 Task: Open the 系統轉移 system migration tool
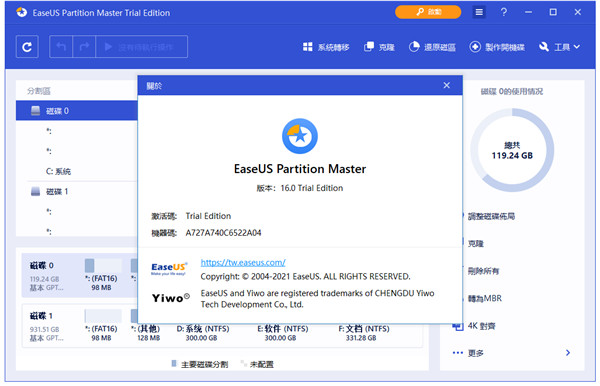click(326, 47)
